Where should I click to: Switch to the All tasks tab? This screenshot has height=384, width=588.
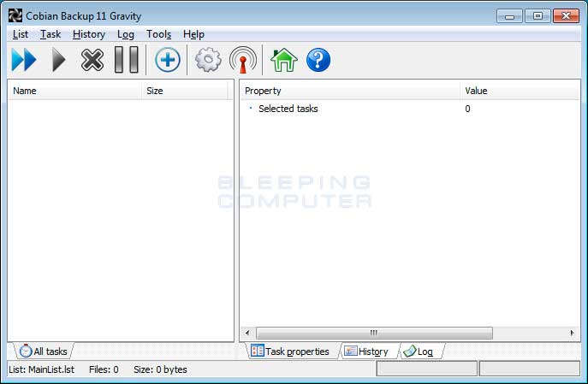(x=44, y=352)
